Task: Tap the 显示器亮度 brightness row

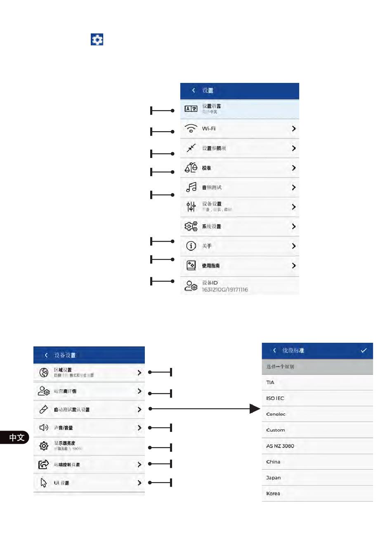Action: pos(89,446)
